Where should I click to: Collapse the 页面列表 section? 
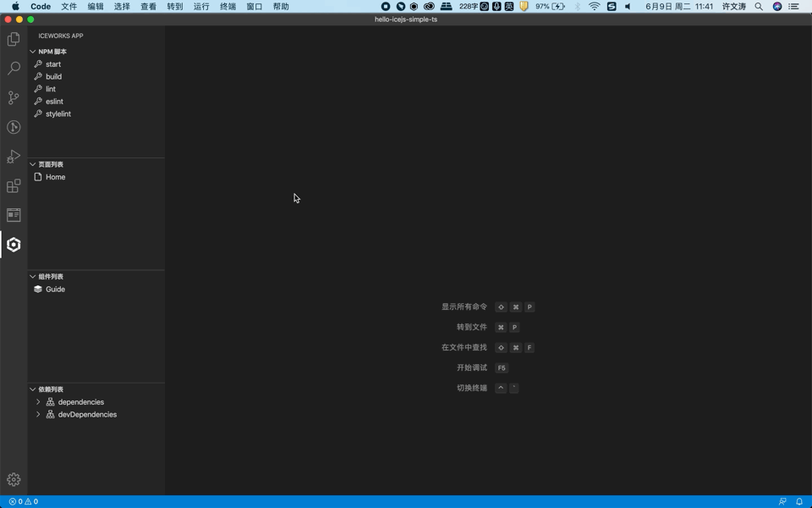[x=33, y=163]
